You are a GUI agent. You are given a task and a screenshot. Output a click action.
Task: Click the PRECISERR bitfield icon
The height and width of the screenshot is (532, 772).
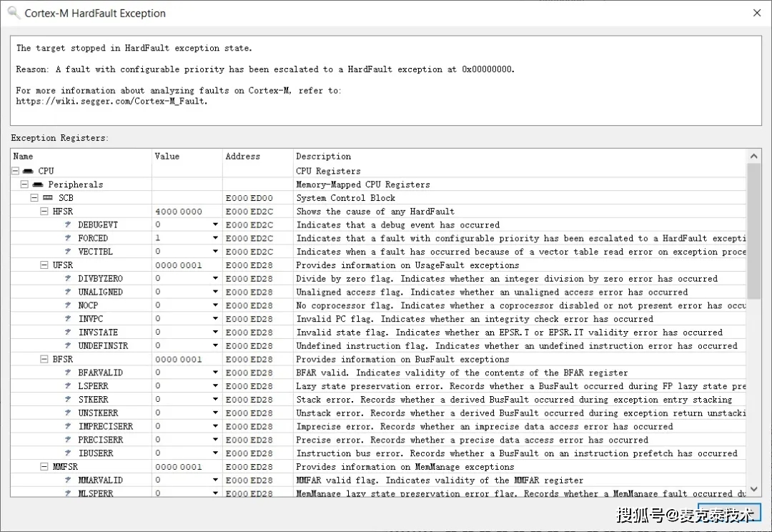click(68, 440)
